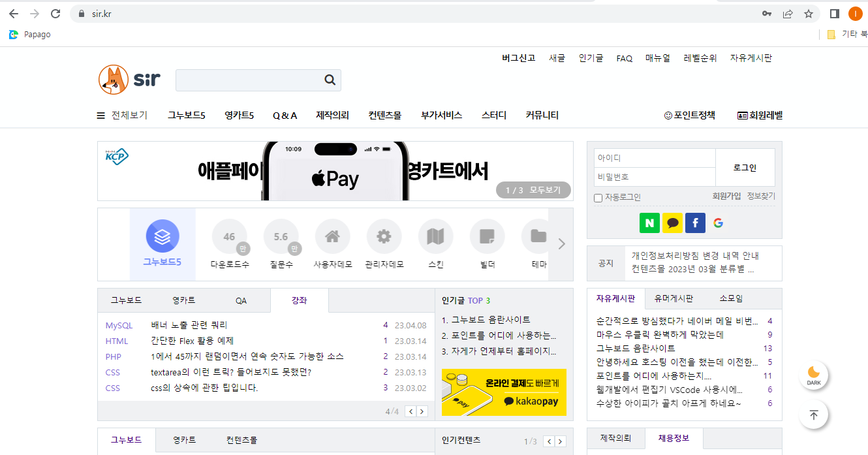The width and height of the screenshot is (868, 455).
Task: Open the Papago bookmark
Action: [x=30, y=35]
